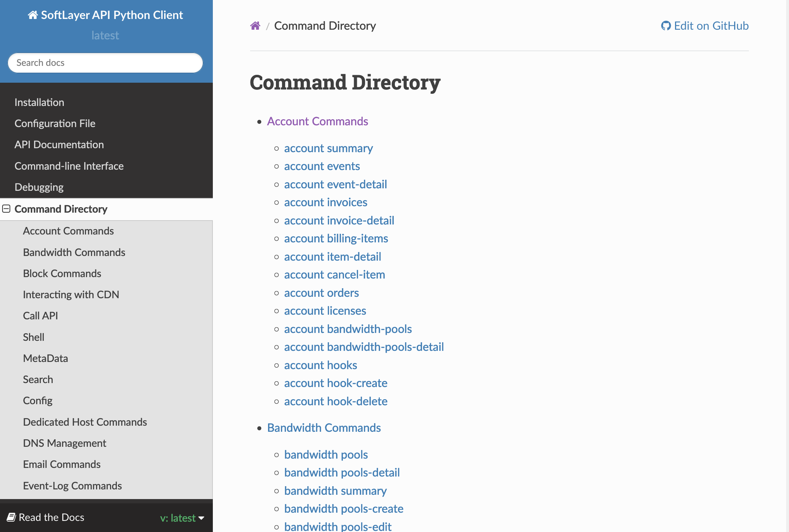Open Dedicated Host Commands section
Image resolution: width=789 pixels, height=532 pixels.
(x=85, y=422)
